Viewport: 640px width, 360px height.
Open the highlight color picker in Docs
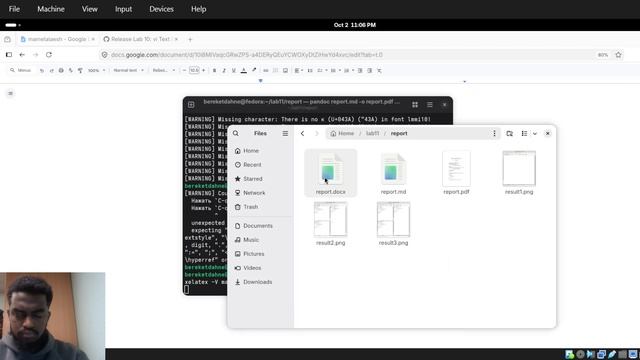tap(254, 71)
